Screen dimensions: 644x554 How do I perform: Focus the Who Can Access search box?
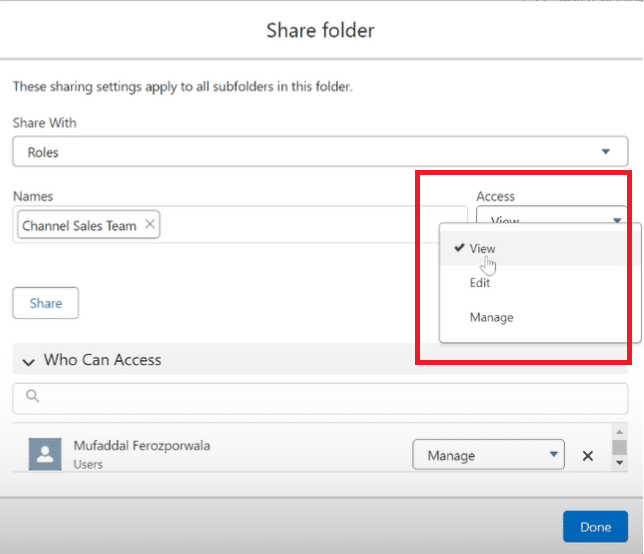320,397
